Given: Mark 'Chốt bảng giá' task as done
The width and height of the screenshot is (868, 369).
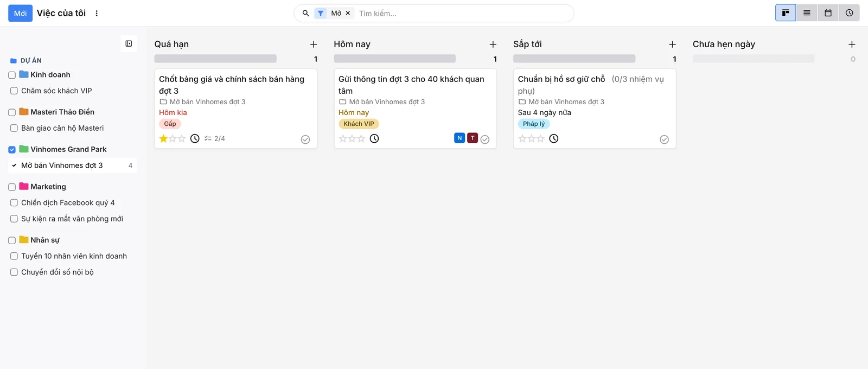Looking at the screenshot, I should pos(305,139).
